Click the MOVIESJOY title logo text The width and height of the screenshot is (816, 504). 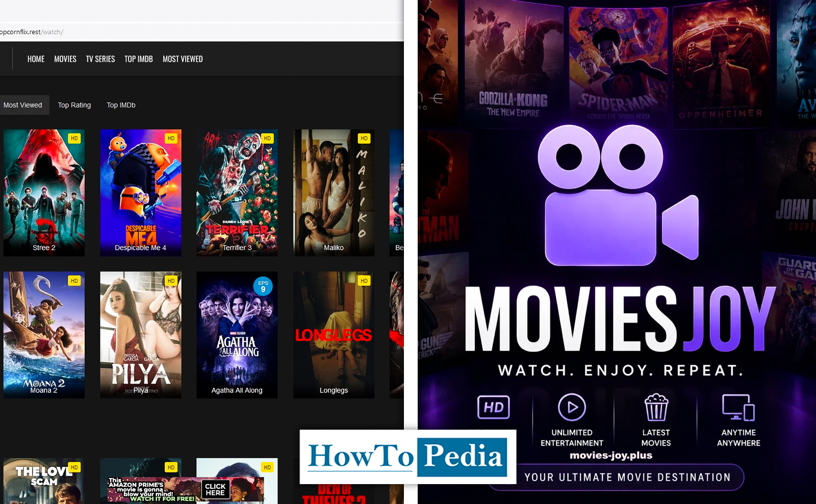(620, 319)
